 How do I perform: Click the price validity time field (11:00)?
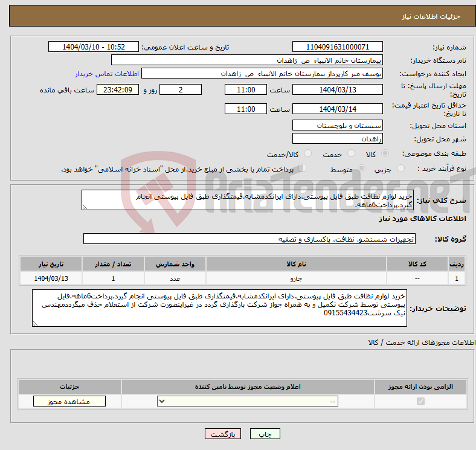click(x=246, y=109)
